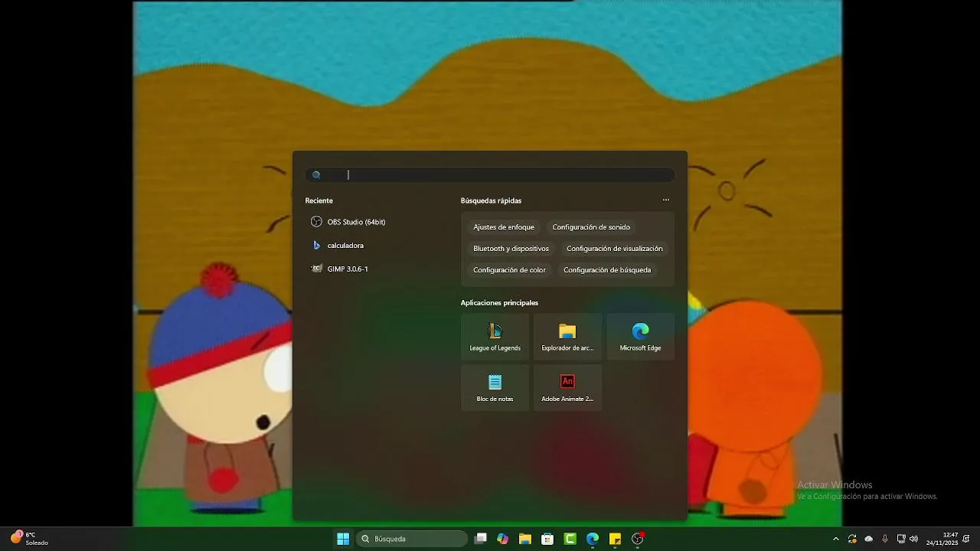
Task: Open Microsoft Store taskbar icon
Action: point(547,539)
